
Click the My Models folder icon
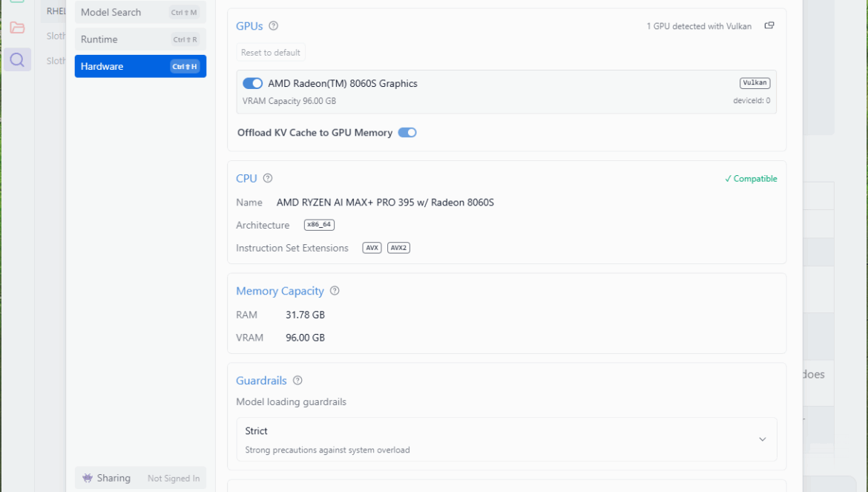click(17, 27)
